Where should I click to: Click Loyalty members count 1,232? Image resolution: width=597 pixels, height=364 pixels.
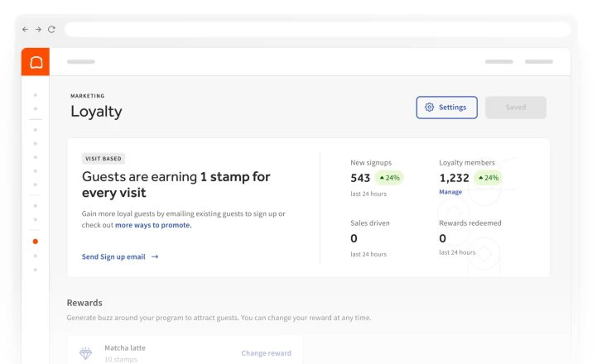(455, 178)
